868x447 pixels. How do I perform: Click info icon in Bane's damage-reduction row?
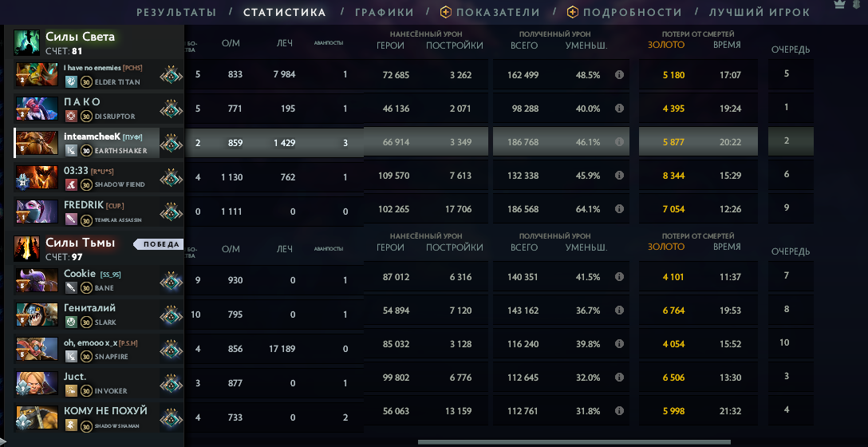[619, 276]
